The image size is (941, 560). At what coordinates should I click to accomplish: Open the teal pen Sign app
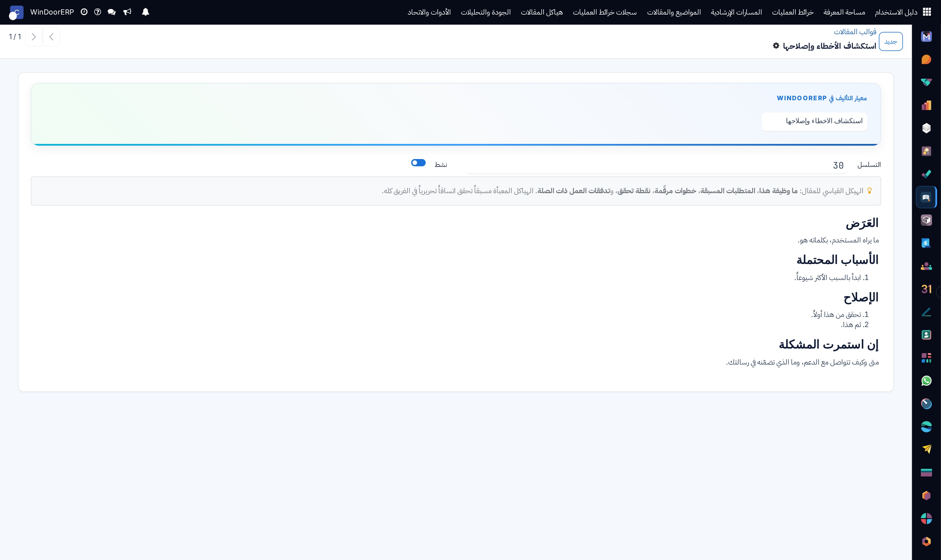pos(926,312)
